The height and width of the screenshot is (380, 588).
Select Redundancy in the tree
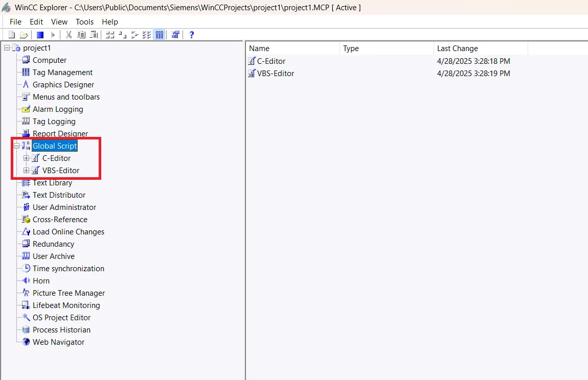pyautogui.click(x=53, y=244)
